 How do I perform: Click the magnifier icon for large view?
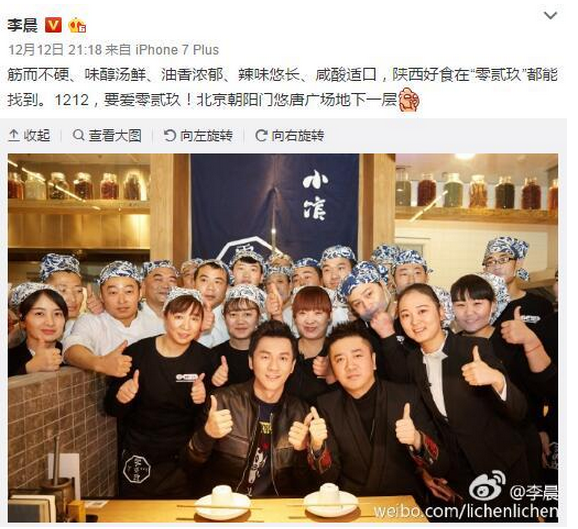click(x=78, y=135)
